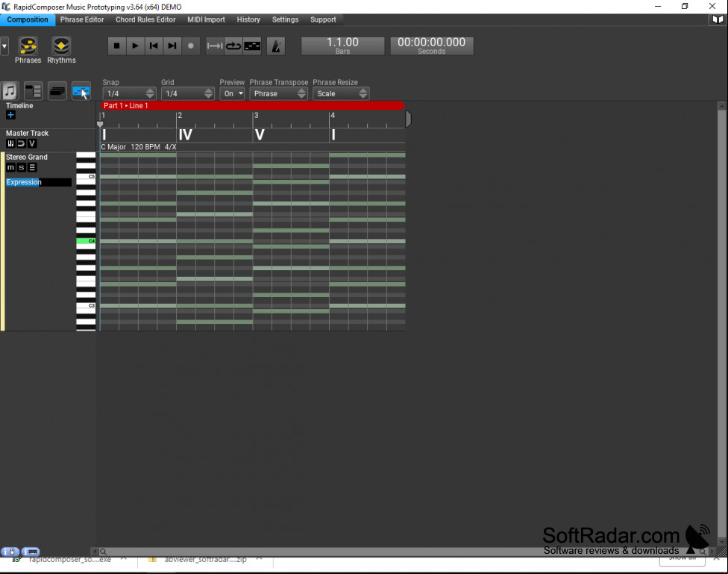The width and height of the screenshot is (728, 574).
Task: Change the Phrase Resize Scale selector
Action: 340,93
